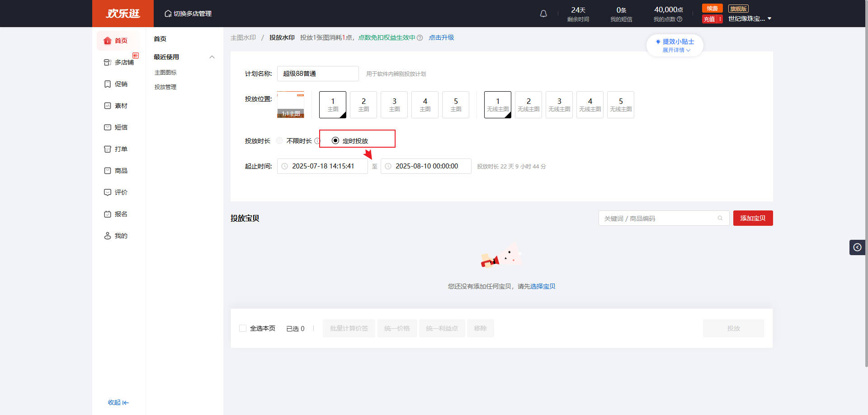Open the 多店铺 sidebar icon
The image size is (868, 415).
108,62
